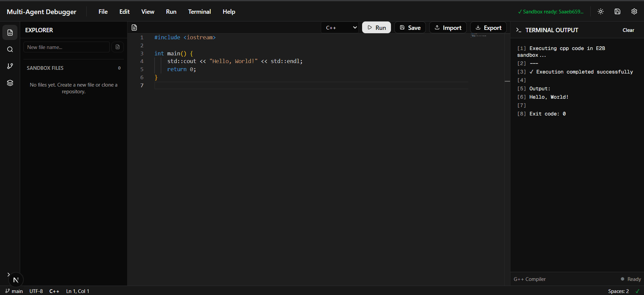Open the Edit menu
644x295 pixels.
pyautogui.click(x=125, y=11)
